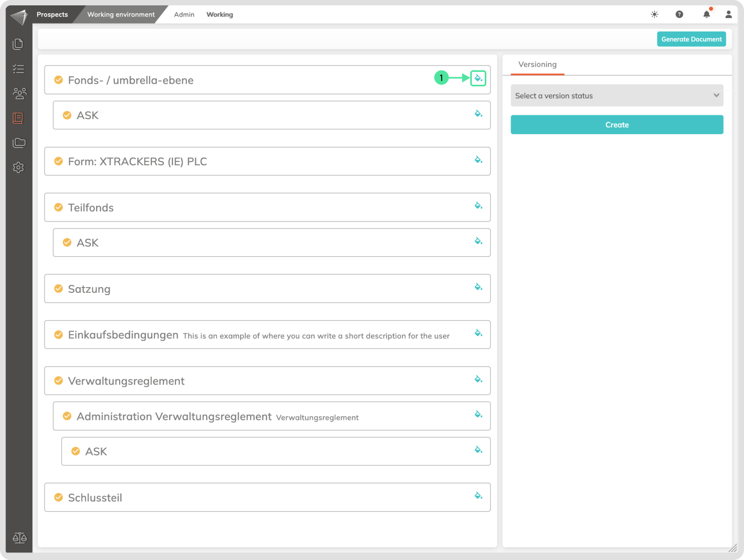Click the documents icon in left sidebar

[18, 44]
